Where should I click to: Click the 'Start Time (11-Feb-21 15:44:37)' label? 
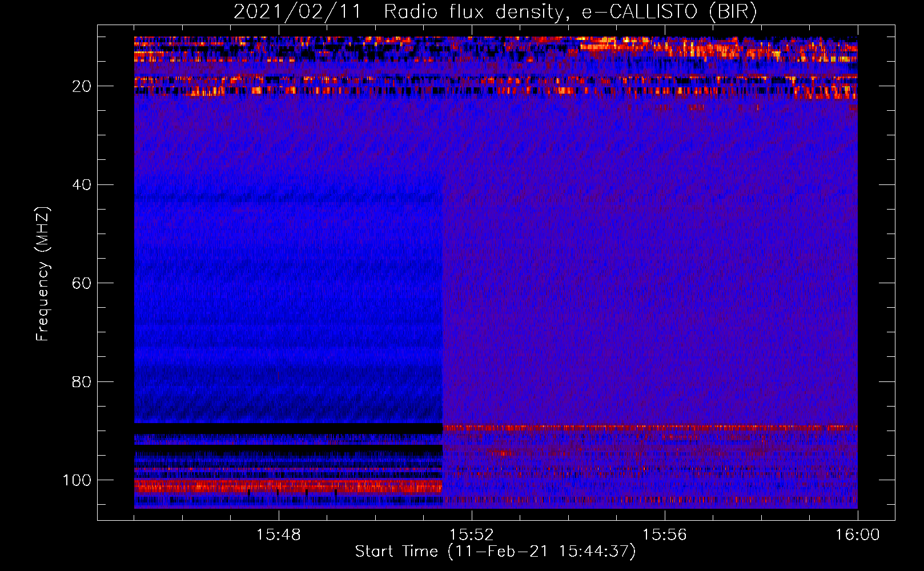pyautogui.click(x=495, y=552)
